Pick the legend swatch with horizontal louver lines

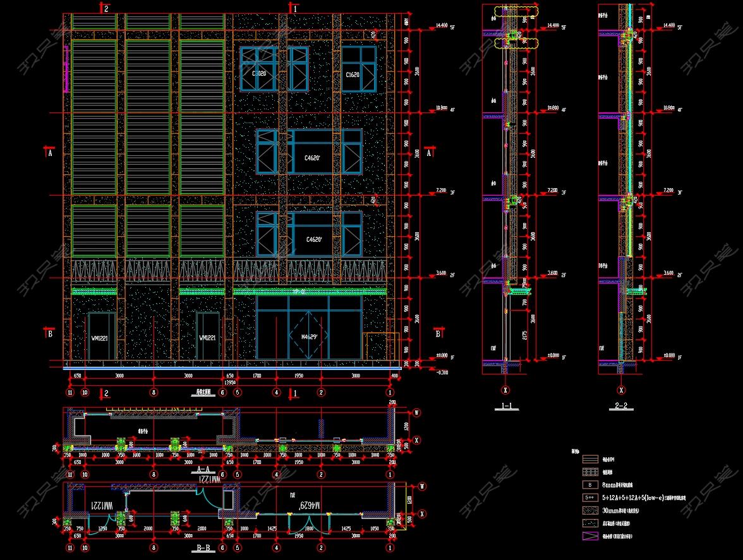click(x=590, y=459)
